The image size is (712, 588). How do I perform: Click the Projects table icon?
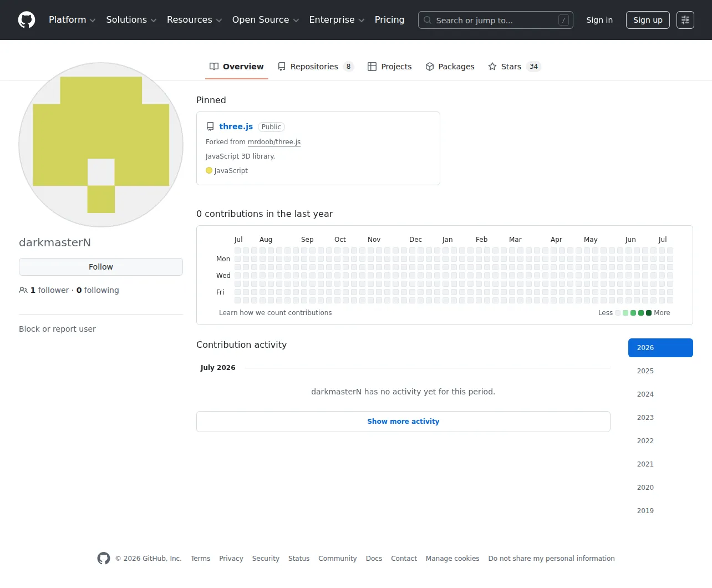(372, 67)
